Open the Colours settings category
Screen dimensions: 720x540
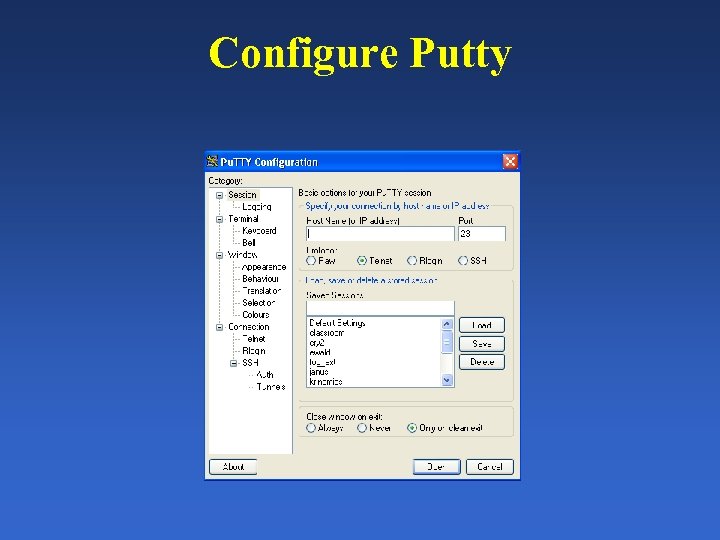[x=256, y=315]
